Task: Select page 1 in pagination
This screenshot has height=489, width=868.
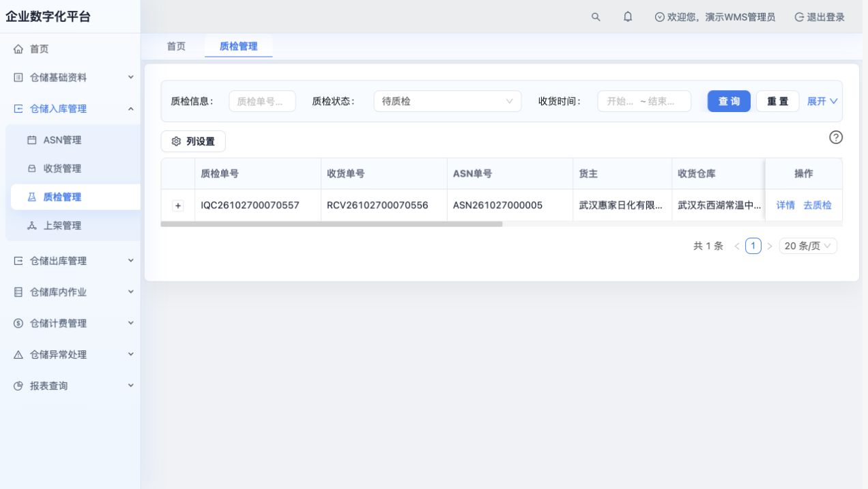Action: 753,246
